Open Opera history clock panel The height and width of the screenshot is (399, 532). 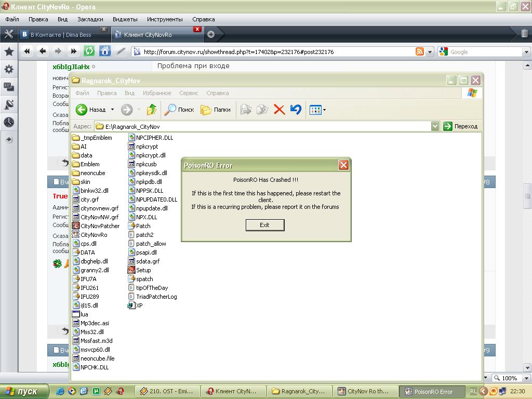[9, 122]
